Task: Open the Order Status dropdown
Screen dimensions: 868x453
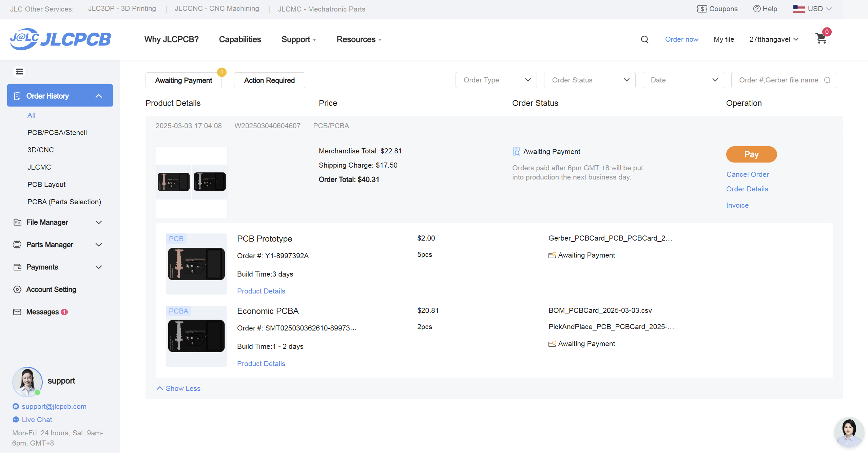Action: tap(590, 80)
